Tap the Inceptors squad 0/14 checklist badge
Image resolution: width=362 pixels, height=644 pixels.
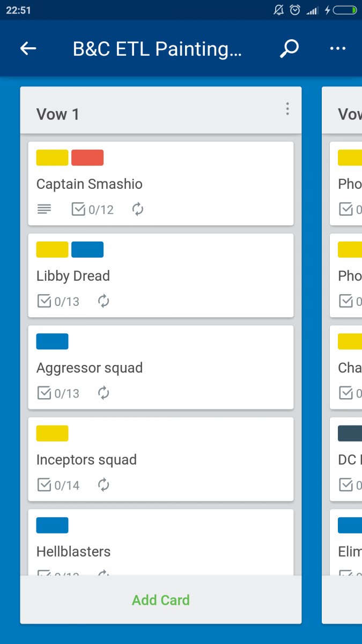(58, 485)
